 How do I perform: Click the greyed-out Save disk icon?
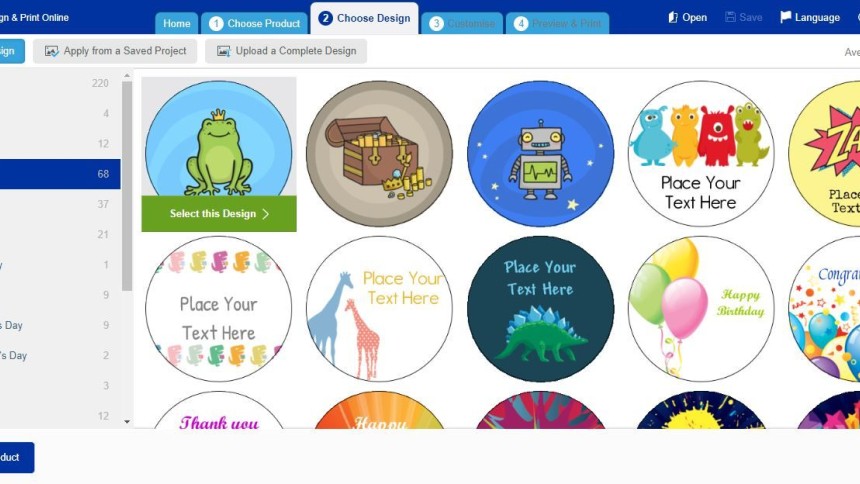coord(730,17)
